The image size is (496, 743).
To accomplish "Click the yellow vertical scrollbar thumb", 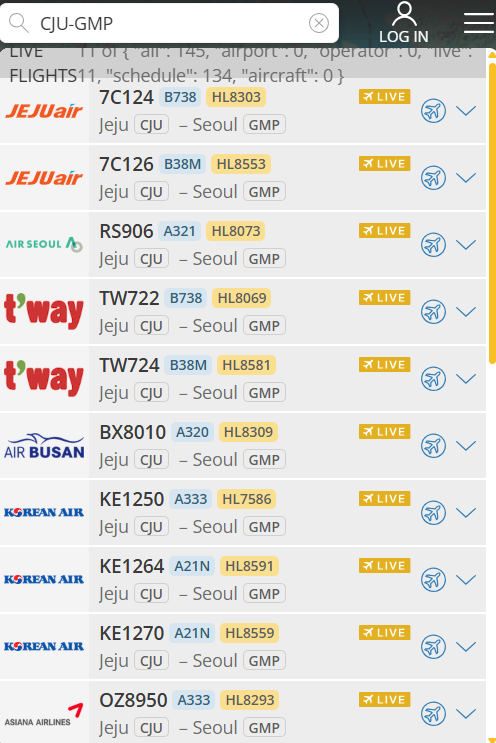I will [492, 213].
